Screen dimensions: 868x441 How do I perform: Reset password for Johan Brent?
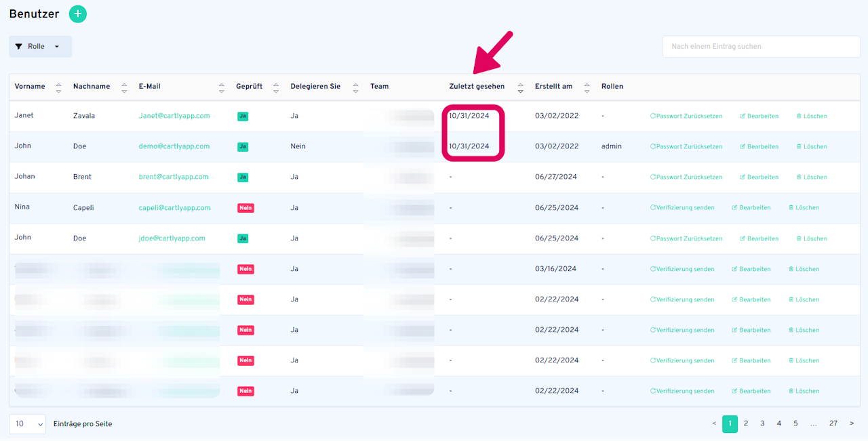686,177
